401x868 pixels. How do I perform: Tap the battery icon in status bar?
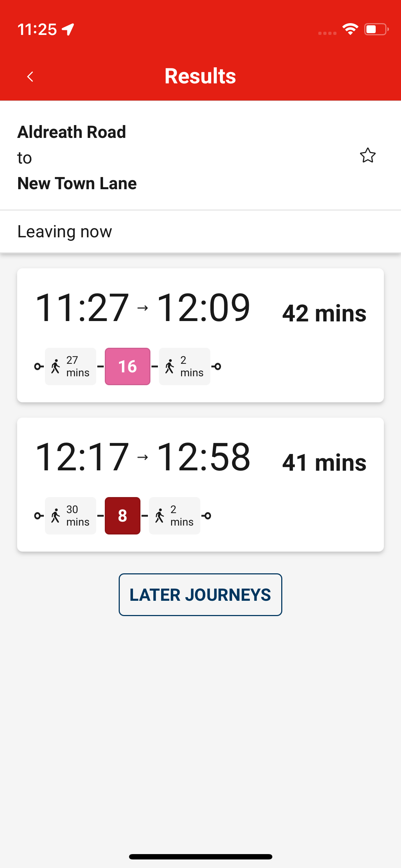(376, 29)
